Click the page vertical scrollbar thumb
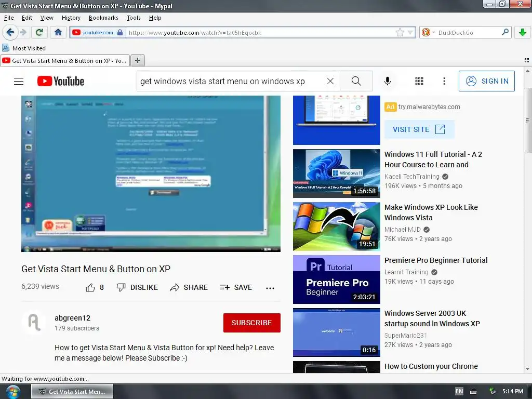 pyautogui.click(x=527, y=120)
